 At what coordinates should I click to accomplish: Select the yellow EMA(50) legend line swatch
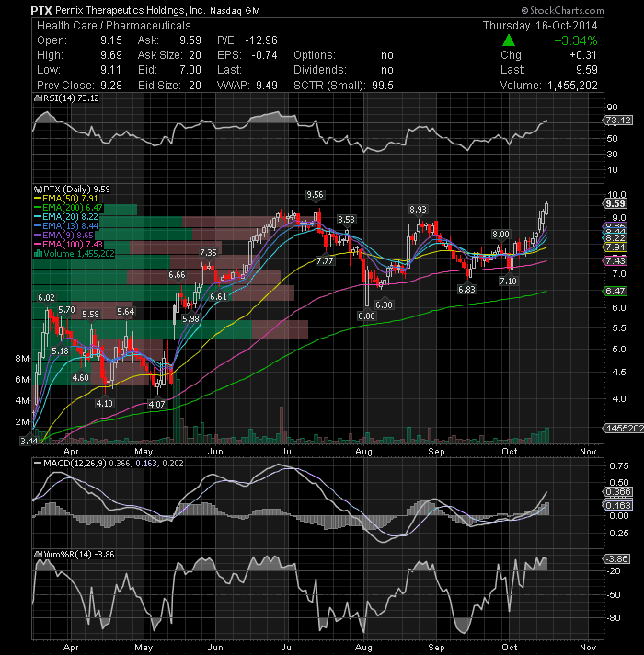point(38,199)
